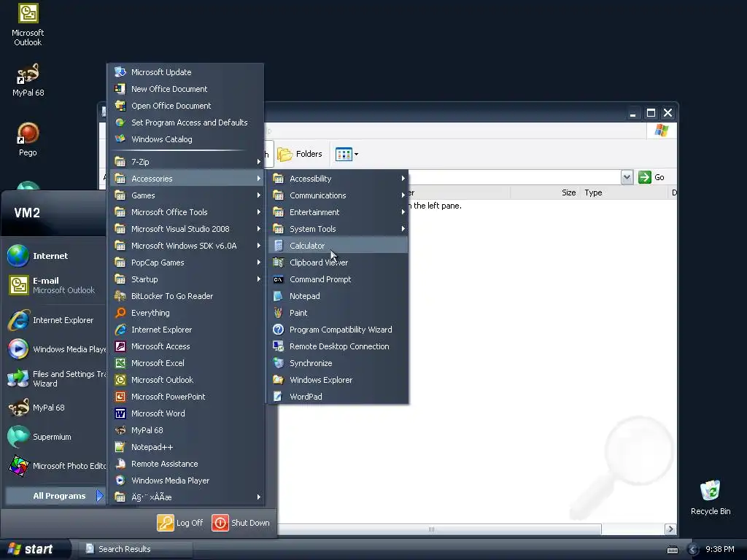Screen dimensions: 747x560
Task: Click the Synchronize icon
Action: point(278,363)
